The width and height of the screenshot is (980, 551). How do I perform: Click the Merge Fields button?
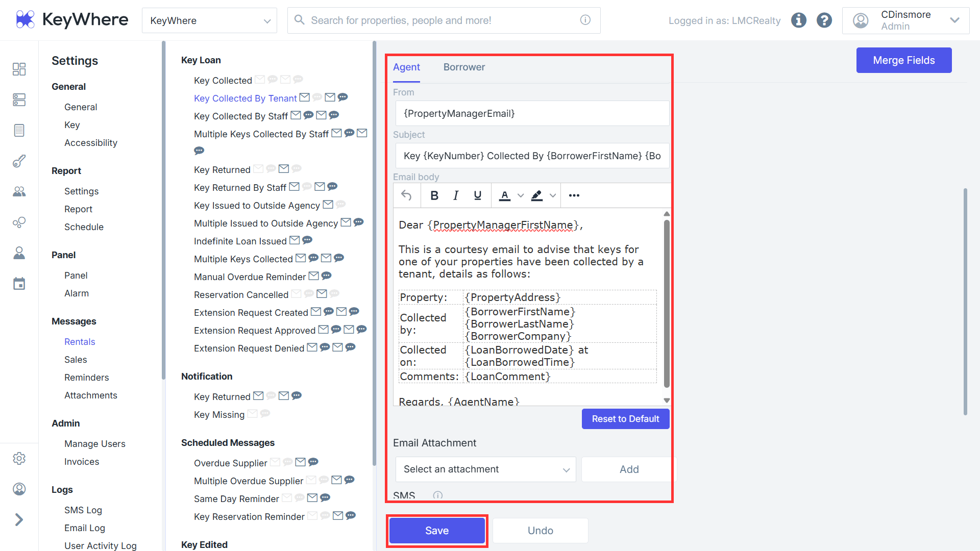(903, 60)
